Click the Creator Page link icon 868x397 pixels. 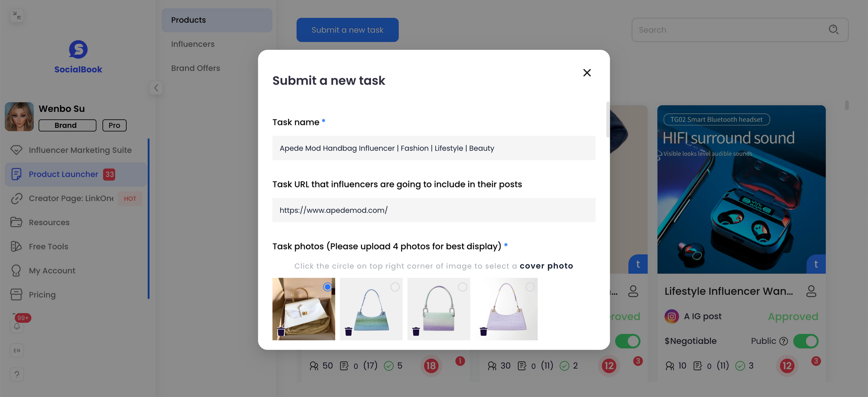point(16,198)
